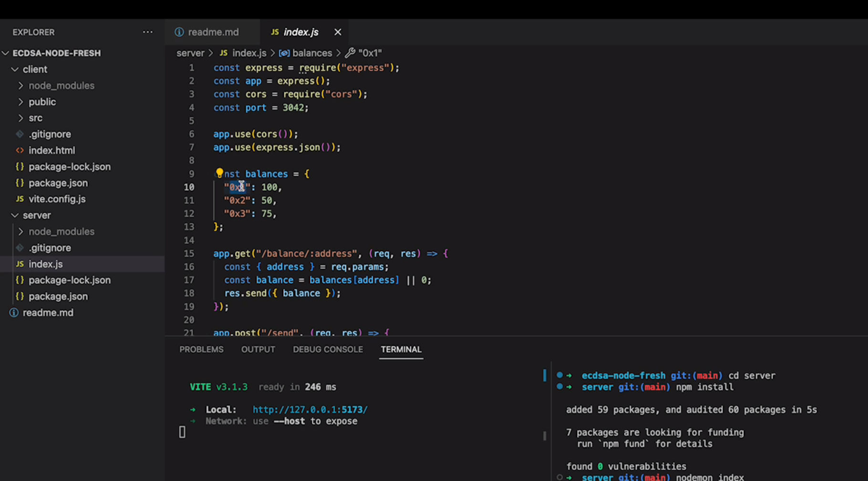The image size is (868, 481).
Task: Switch to the DEBUG CONSOLE tab
Action: [328, 349]
